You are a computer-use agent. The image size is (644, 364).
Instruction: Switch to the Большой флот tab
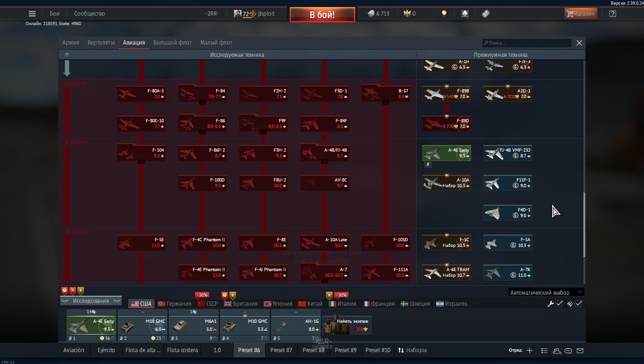pos(172,43)
